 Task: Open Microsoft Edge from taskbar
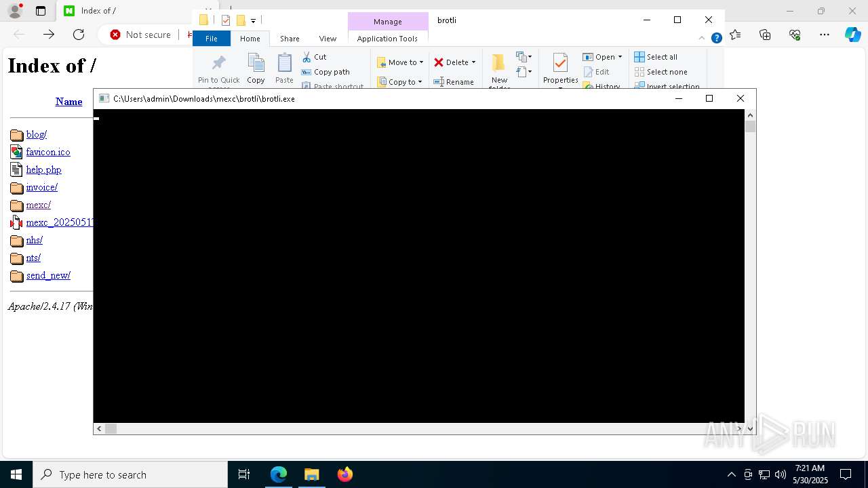[x=279, y=474]
